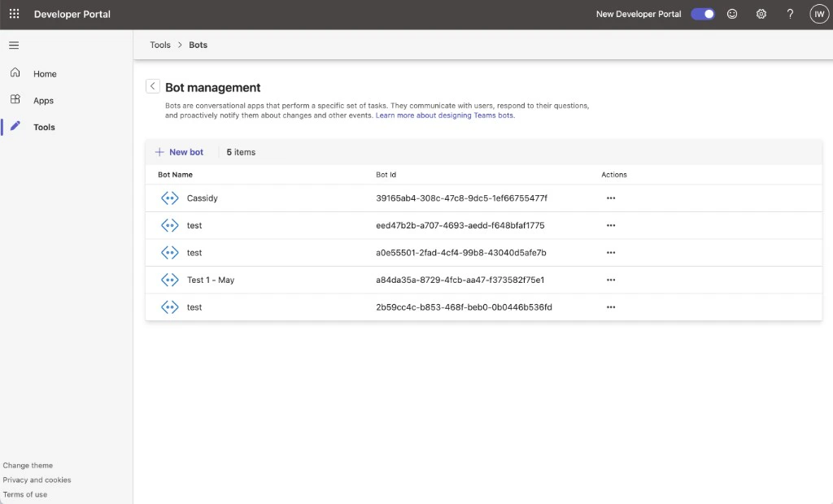The image size is (833, 504).
Task: Click Bot ID 39165ab4-308c-47c8-9dc5-1ef66755477f
Action: (462, 198)
